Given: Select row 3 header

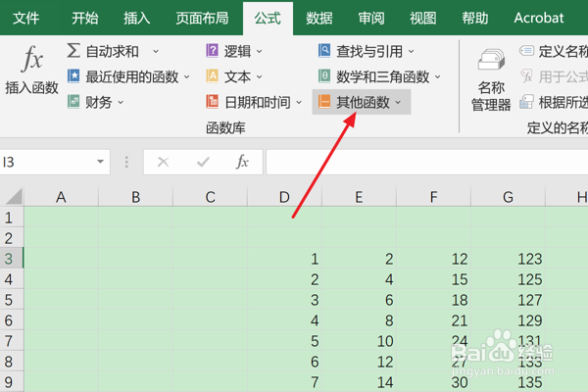Looking at the screenshot, I should click(x=12, y=259).
